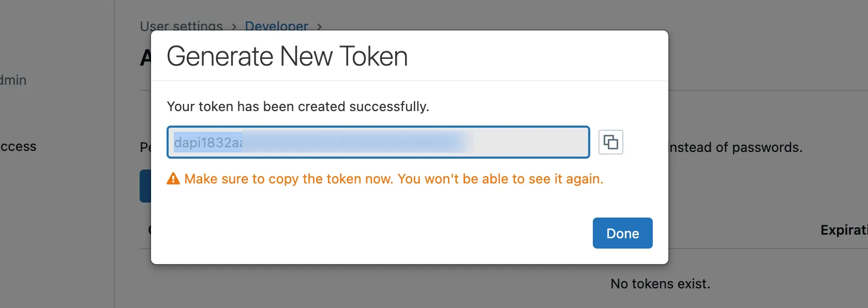This screenshot has width=868, height=308.
Task: Open the Developer breadcrumb link
Action: pyautogui.click(x=276, y=26)
